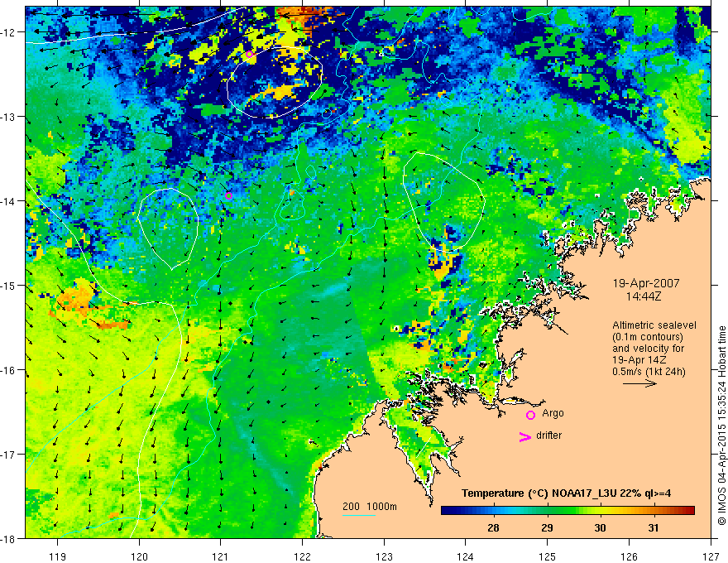Click longitude axis label 121
The width and height of the screenshot is (728, 563).
pos(221,556)
